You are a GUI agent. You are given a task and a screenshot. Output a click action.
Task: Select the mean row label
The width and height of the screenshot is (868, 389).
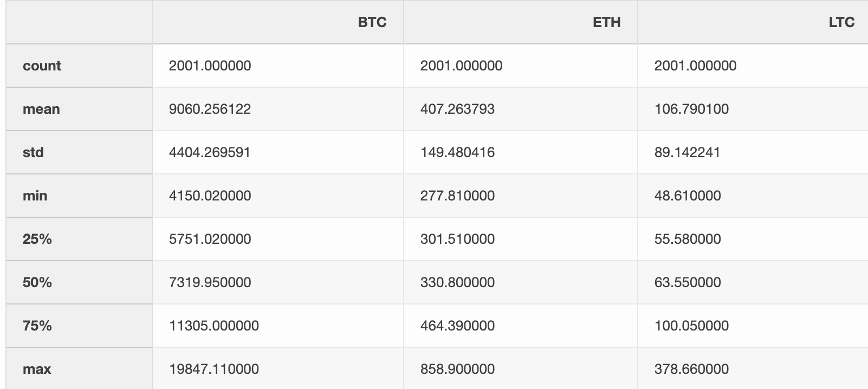coord(41,109)
